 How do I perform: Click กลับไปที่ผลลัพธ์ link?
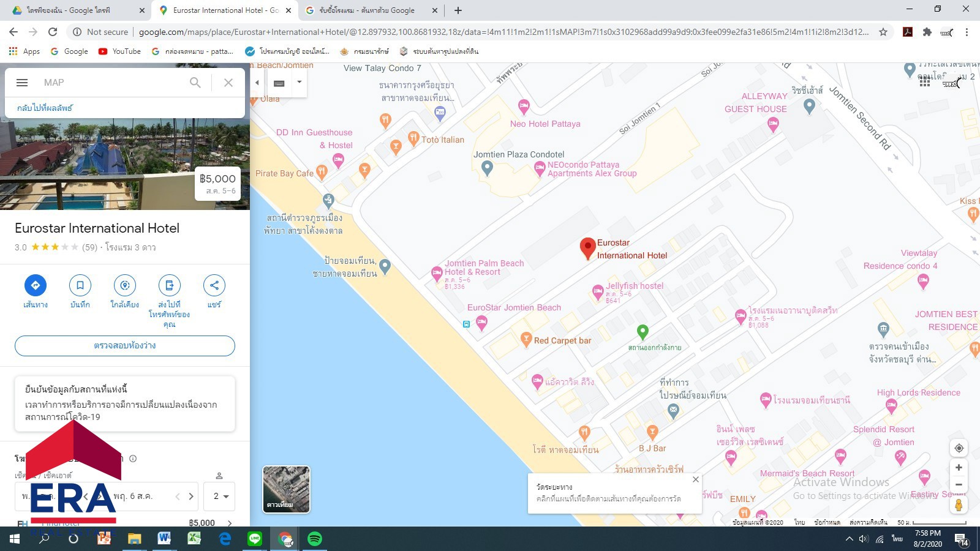tap(45, 108)
